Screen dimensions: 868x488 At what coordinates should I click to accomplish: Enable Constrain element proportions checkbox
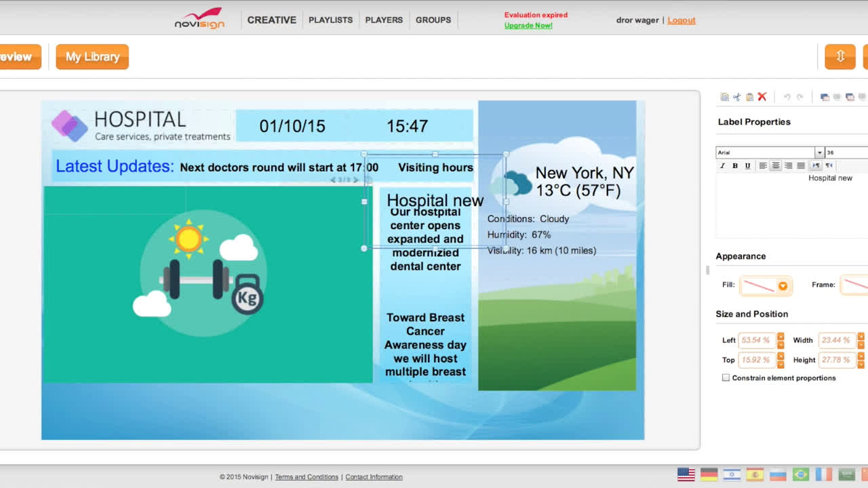coord(726,378)
